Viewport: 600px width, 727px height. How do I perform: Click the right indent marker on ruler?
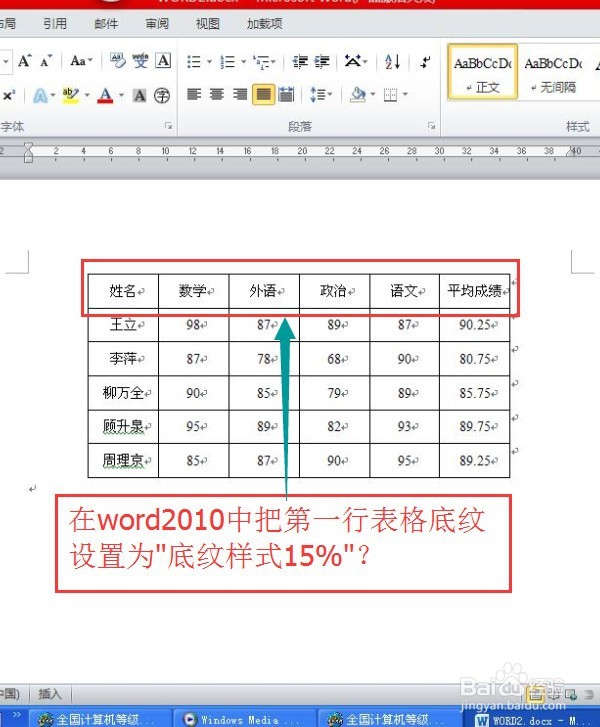pyautogui.click(x=571, y=152)
